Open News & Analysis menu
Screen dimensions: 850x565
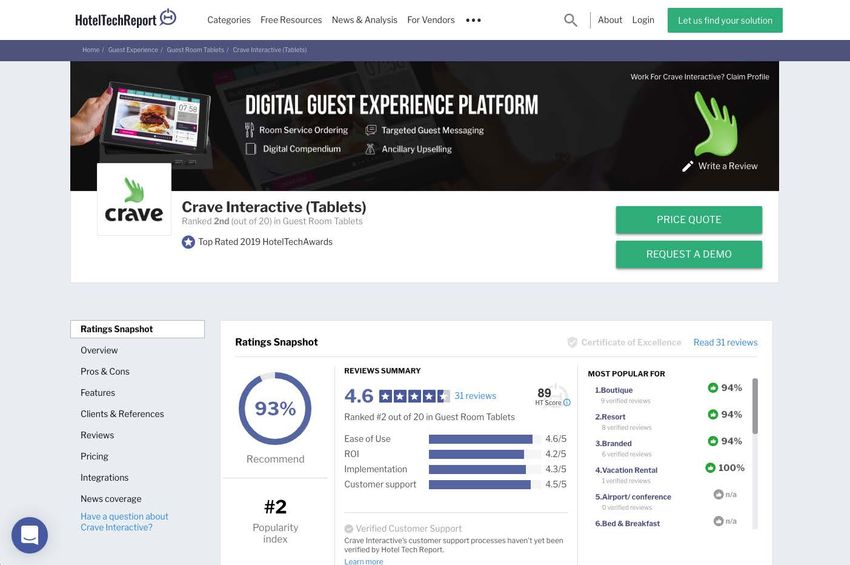(364, 20)
